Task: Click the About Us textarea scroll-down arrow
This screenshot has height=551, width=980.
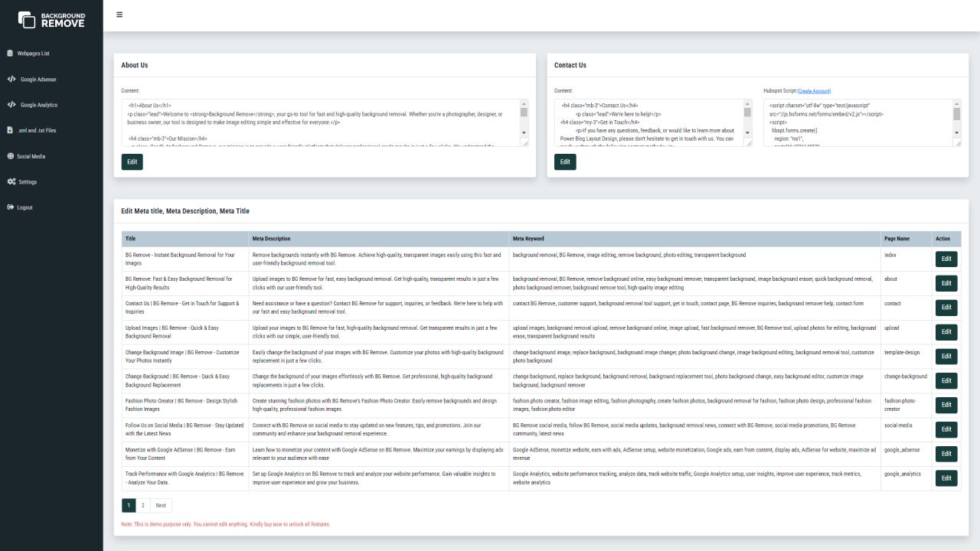Action: coord(524,132)
